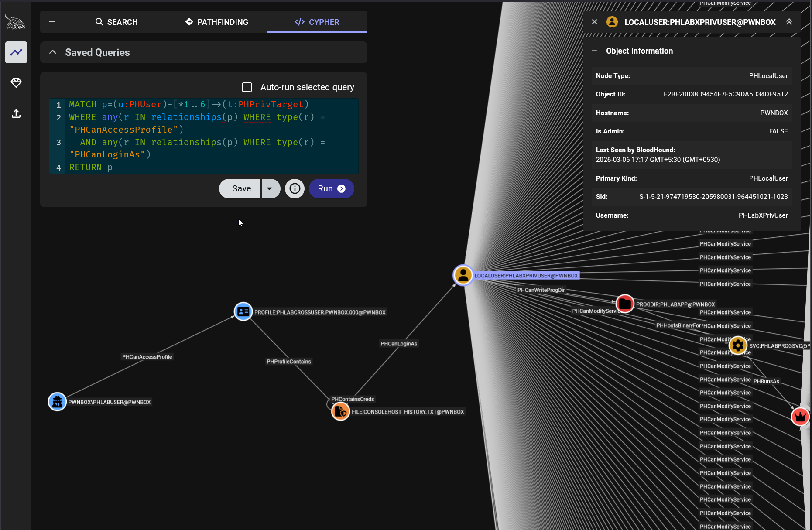The height and width of the screenshot is (530, 812).
Task: Click the BloodHound logo icon
Action: 15,22
